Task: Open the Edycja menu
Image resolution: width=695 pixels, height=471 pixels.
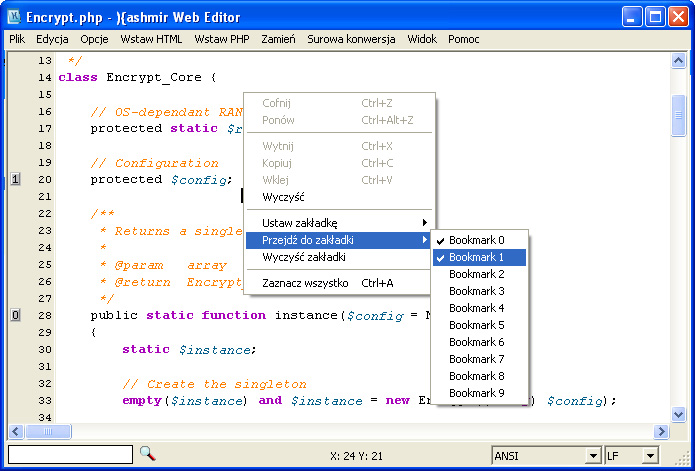Action: (52, 39)
